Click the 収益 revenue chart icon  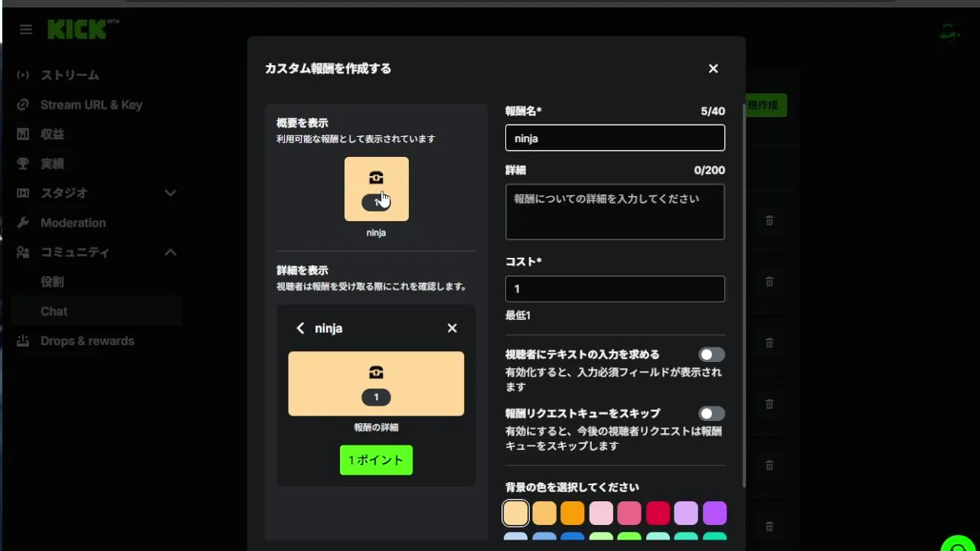pos(23,134)
